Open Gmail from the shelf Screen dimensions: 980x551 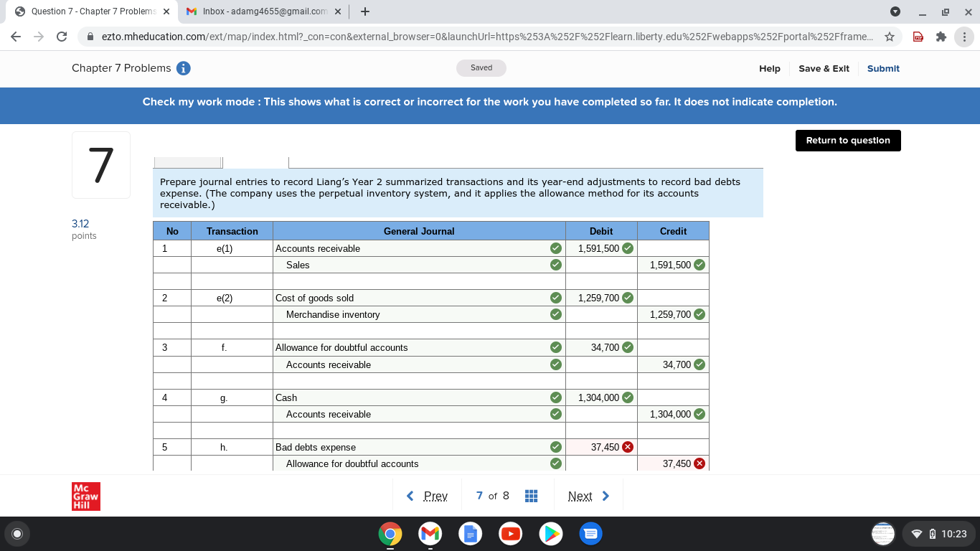[430, 534]
